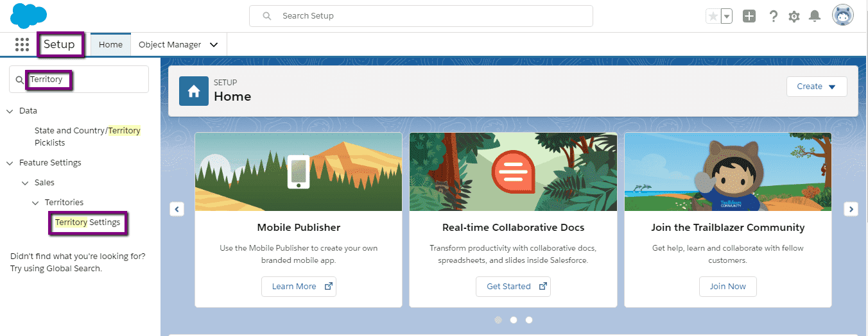Open Territory Settings in the tree

(x=87, y=223)
